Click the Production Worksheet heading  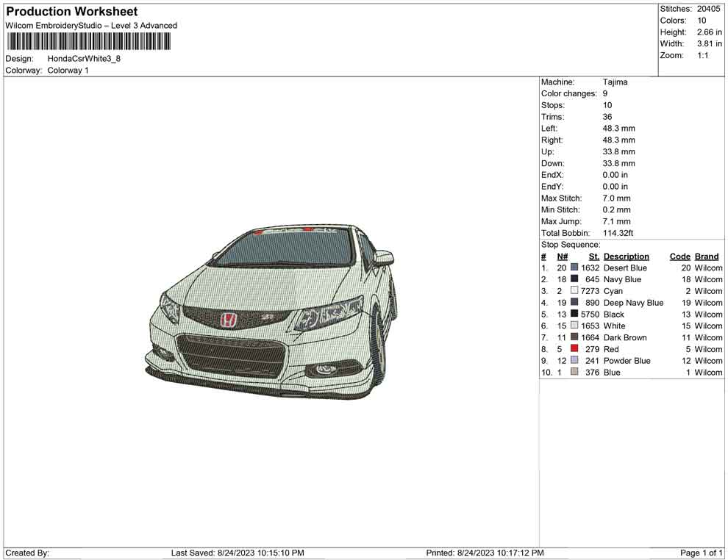(x=72, y=12)
